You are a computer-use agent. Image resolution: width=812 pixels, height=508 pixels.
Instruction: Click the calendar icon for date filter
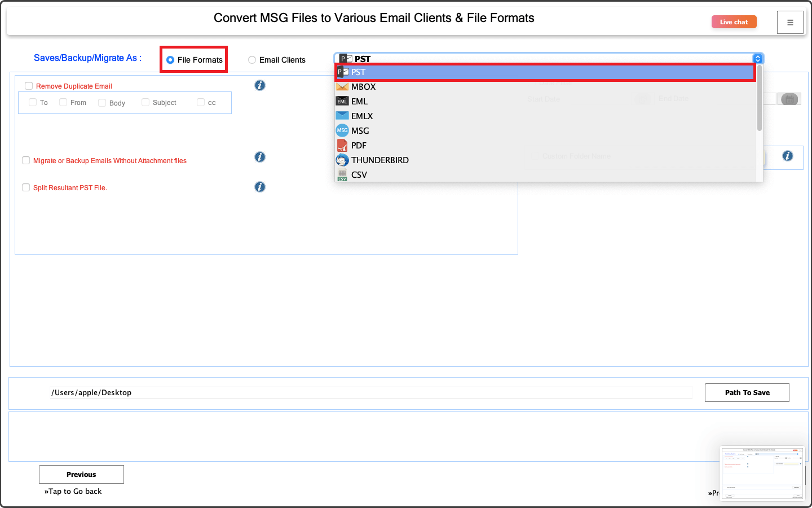coord(789,99)
